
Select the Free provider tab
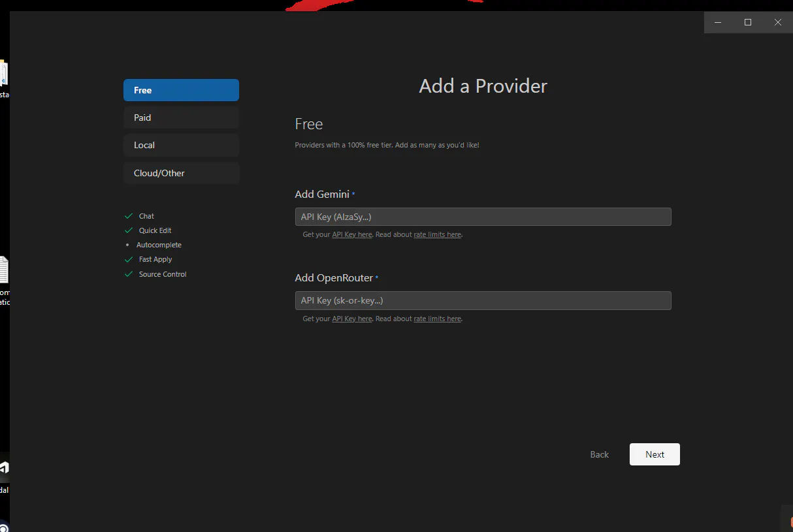[x=181, y=90]
